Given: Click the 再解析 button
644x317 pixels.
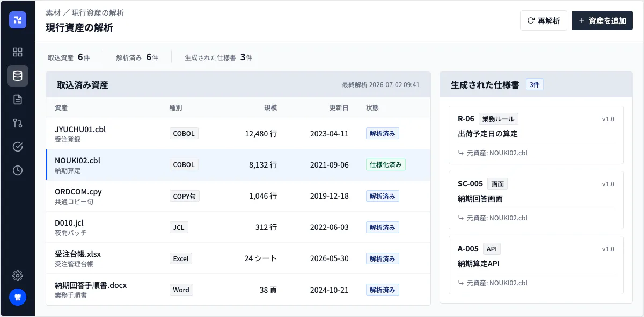Looking at the screenshot, I should 544,20.
